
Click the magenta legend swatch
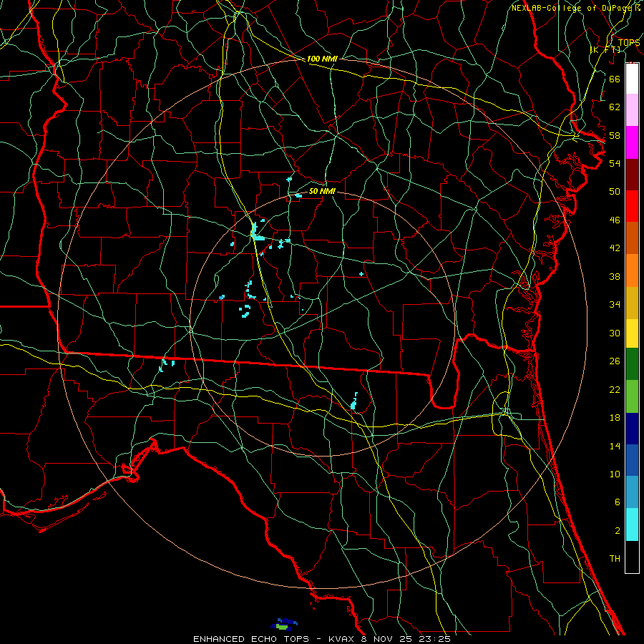[632, 142]
